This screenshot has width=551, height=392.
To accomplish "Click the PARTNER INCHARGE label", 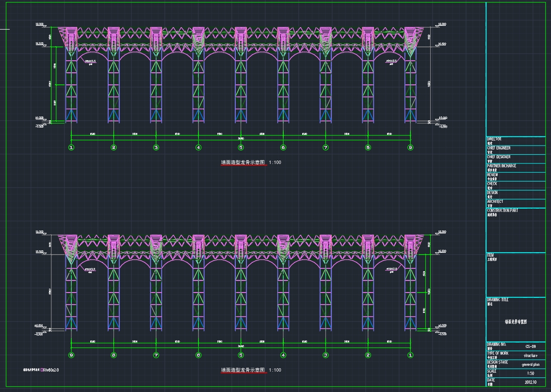I will point(502,166).
